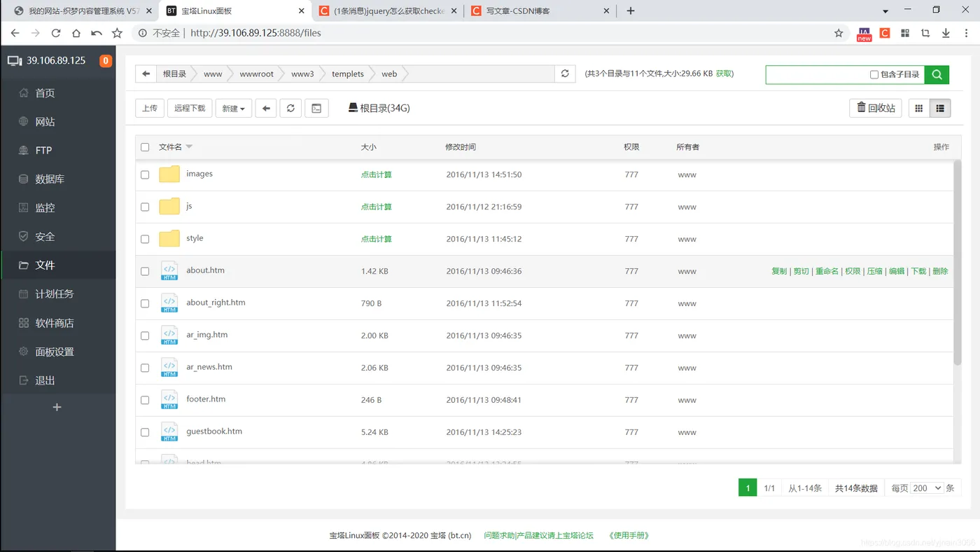980x552 pixels.
Task: Open the terminal icon button
Action: [x=316, y=108]
